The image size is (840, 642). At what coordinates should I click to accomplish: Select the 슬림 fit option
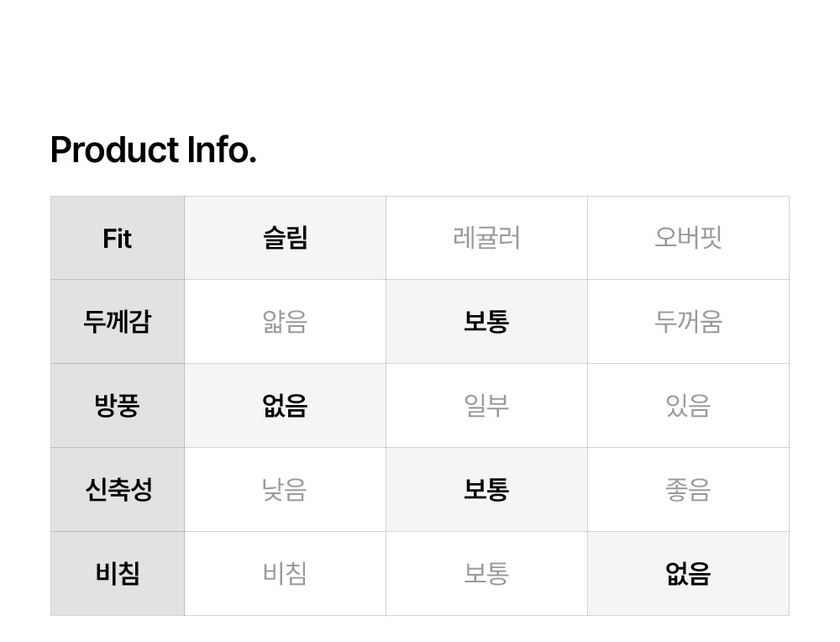click(285, 238)
